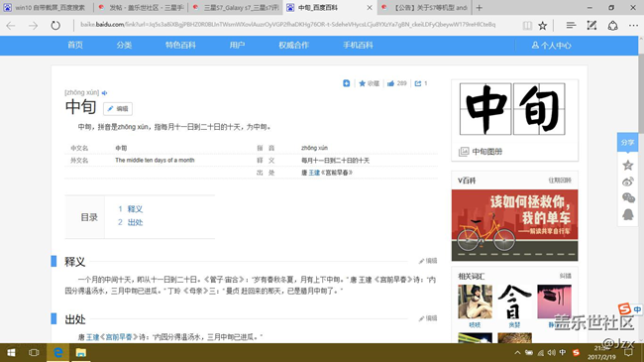Click the volume icon in system tray
The image size is (644, 362).
[x=551, y=352]
